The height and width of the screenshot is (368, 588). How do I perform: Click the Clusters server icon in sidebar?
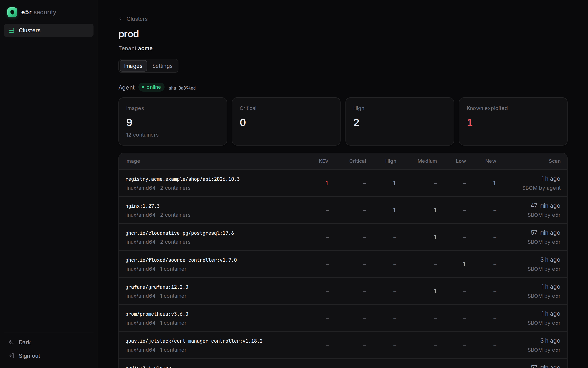[11, 30]
